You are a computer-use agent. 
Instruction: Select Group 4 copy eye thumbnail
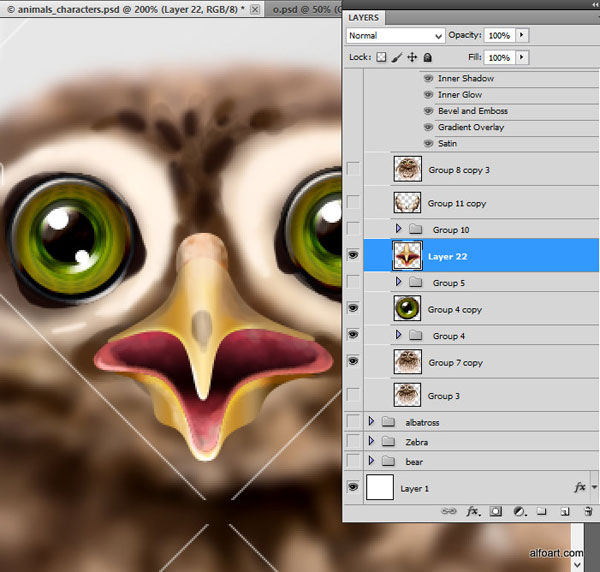click(408, 308)
